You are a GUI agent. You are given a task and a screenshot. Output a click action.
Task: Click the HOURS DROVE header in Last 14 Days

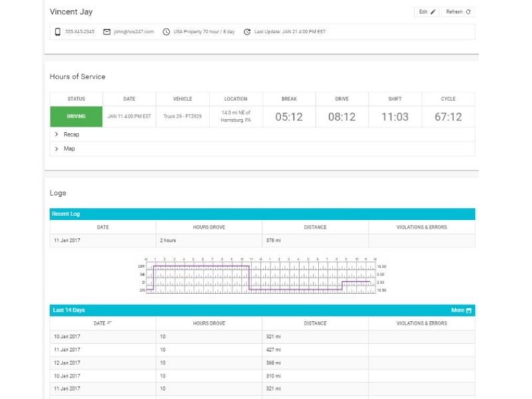pyautogui.click(x=209, y=324)
